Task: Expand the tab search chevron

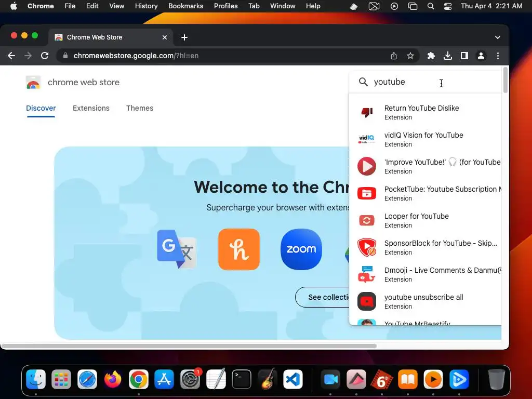Action: pyautogui.click(x=497, y=37)
